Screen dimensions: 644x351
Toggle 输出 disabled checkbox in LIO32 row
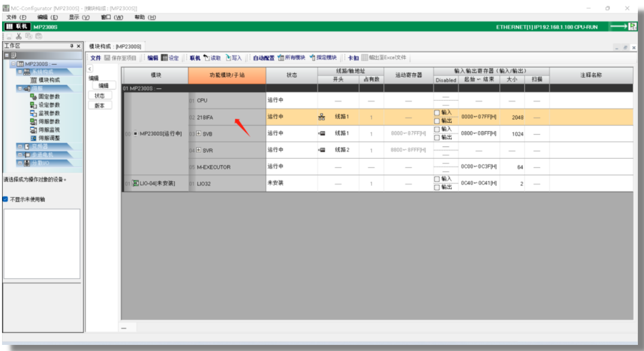437,187
